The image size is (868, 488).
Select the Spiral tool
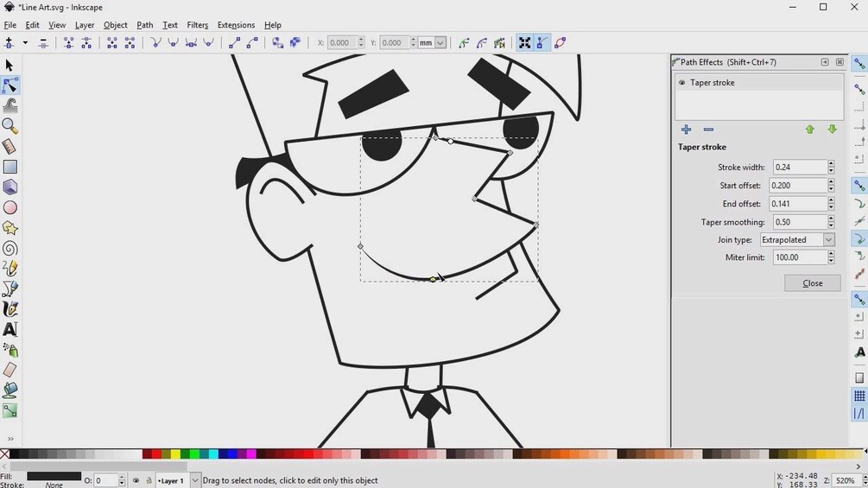[x=10, y=249]
